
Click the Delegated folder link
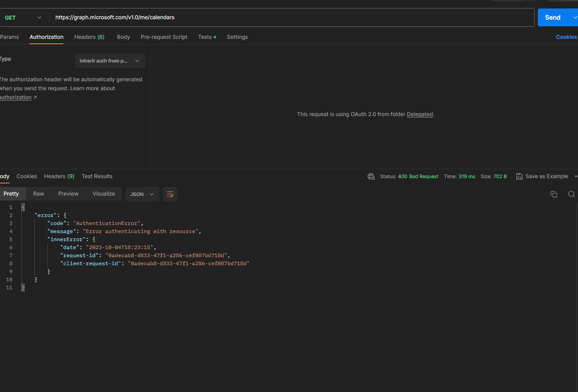pyautogui.click(x=419, y=114)
